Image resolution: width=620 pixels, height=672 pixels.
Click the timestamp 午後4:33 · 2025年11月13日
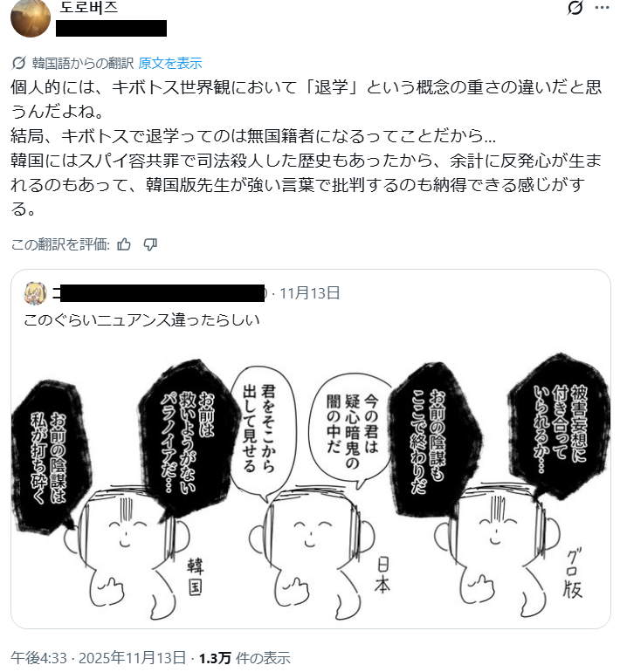99,658
